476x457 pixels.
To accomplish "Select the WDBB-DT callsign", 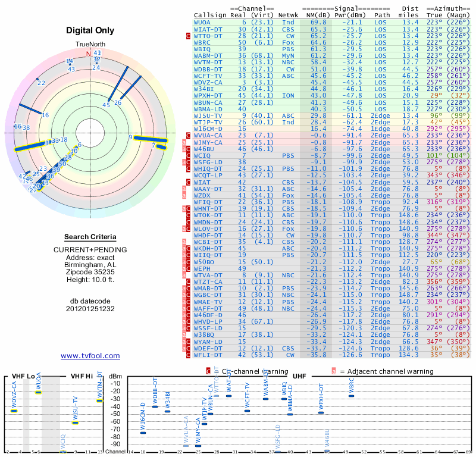I will tap(208, 69).
